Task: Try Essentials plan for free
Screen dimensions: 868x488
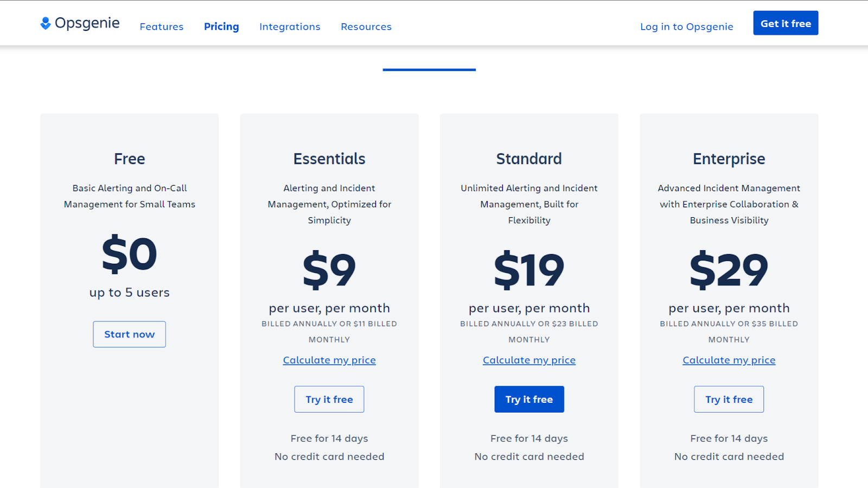Action: pyautogui.click(x=329, y=400)
